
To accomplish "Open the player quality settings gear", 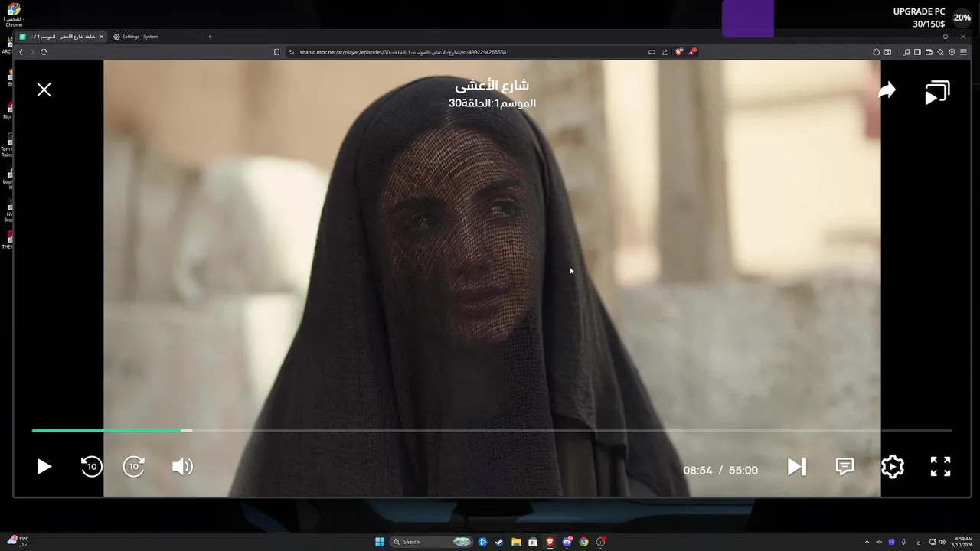I will [893, 467].
